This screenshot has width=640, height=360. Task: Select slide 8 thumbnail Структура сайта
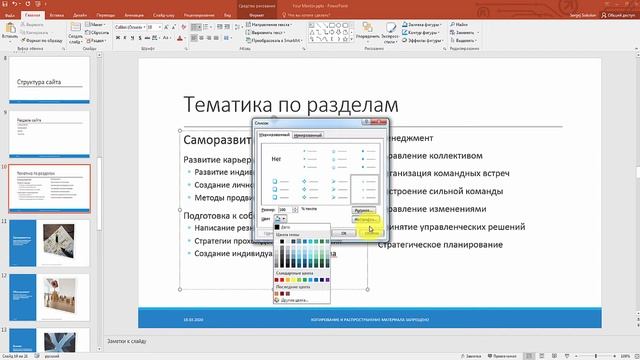point(49,80)
